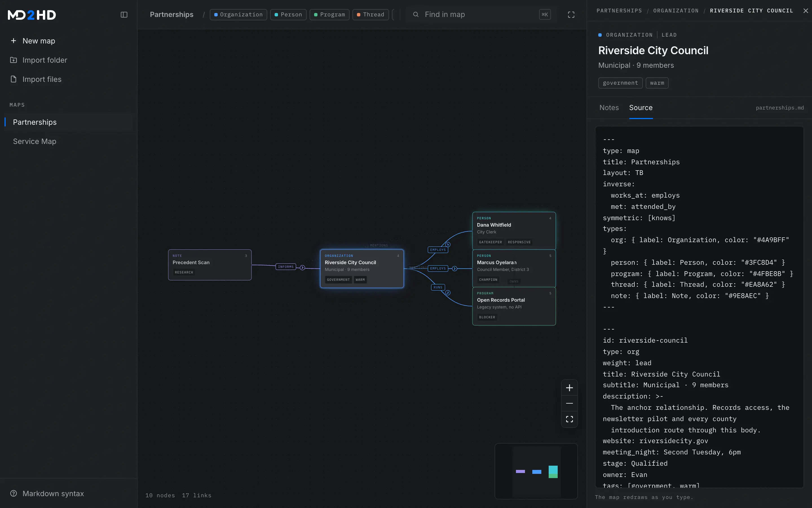812x508 pixels.
Task: Click the GATEKEEPER tag on Dana Whitfield
Action: pyautogui.click(x=490, y=242)
